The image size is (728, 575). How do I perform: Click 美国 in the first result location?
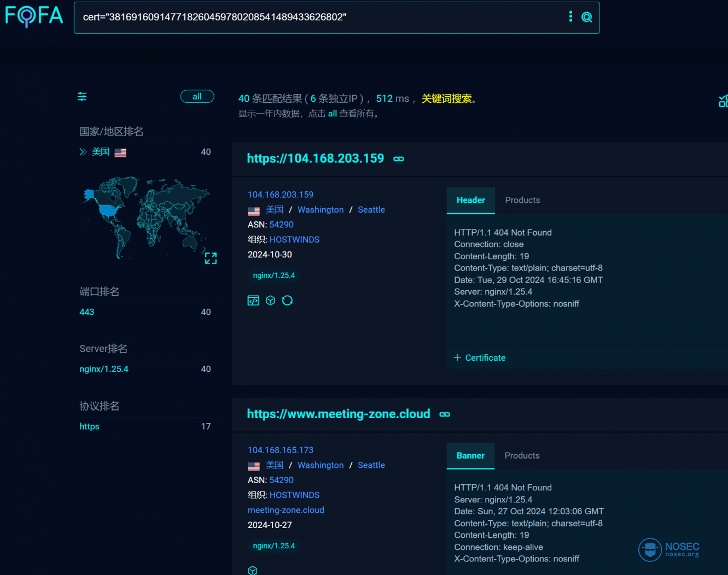275,210
